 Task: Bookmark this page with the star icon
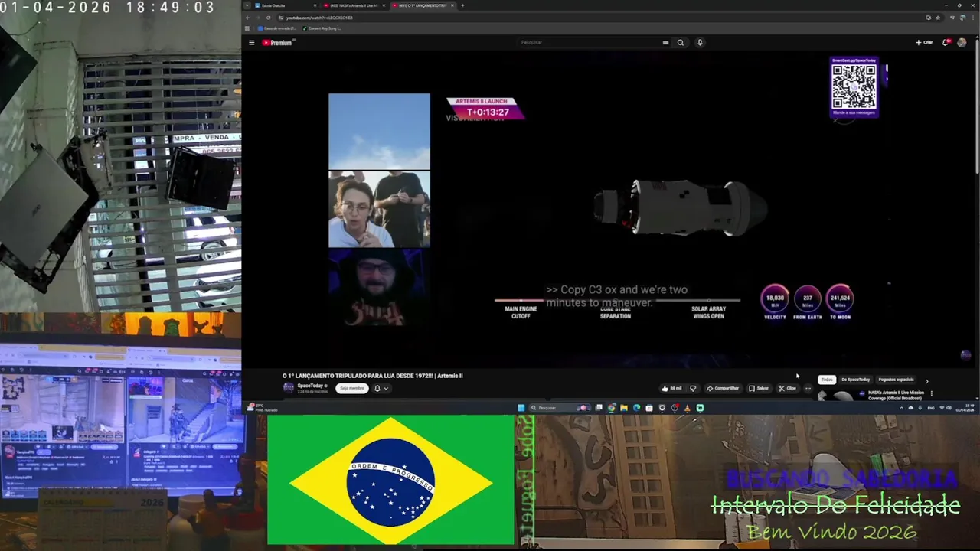(938, 18)
